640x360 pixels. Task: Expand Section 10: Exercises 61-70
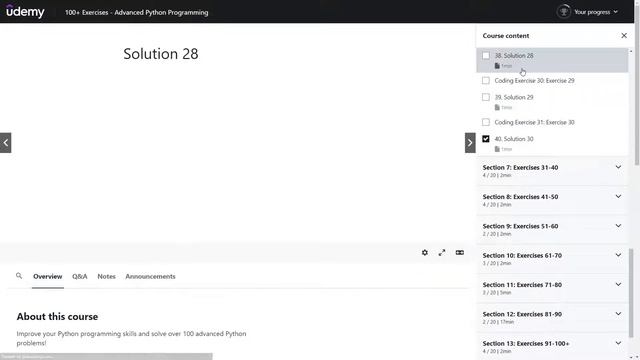pyautogui.click(x=552, y=259)
